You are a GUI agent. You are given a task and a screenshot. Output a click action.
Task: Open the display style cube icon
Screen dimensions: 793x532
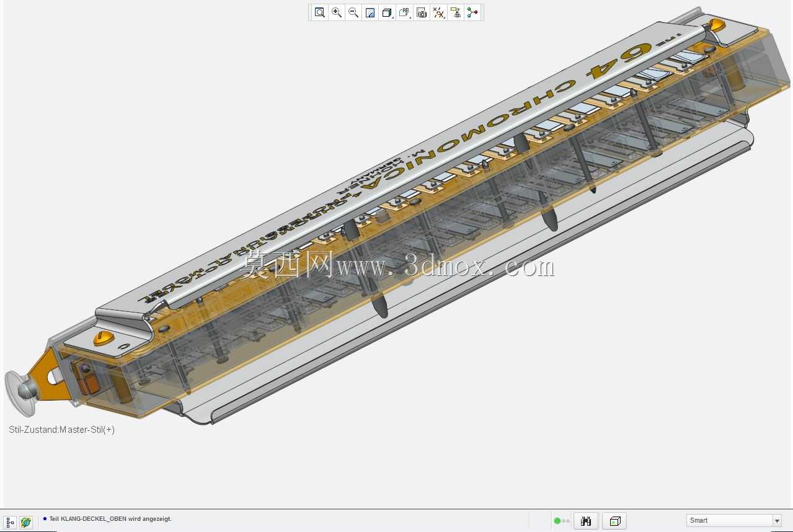click(388, 12)
